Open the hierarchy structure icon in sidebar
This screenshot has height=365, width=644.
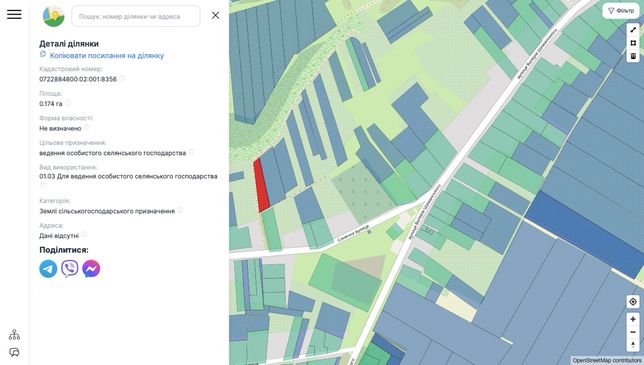[x=14, y=335]
